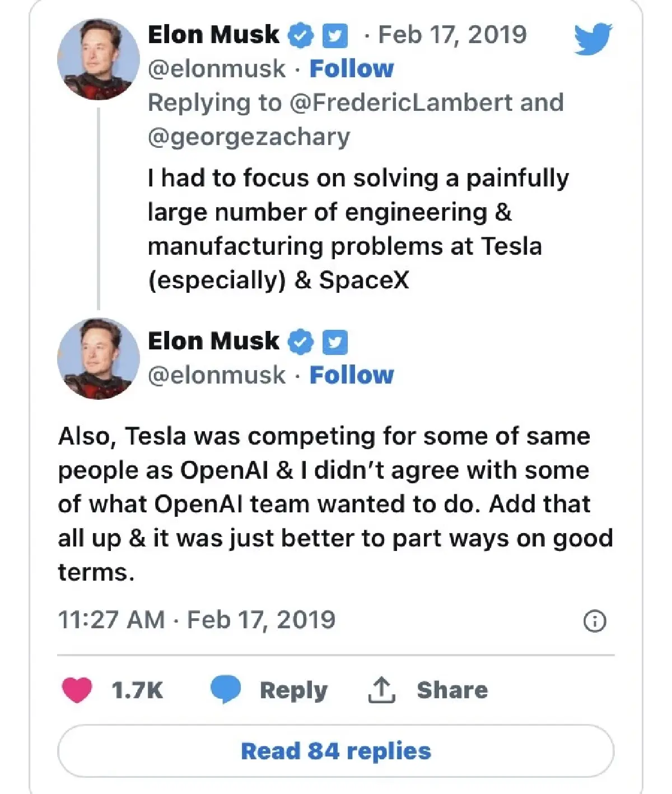Click Read 84 replies
672x794 pixels.
[335, 750]
